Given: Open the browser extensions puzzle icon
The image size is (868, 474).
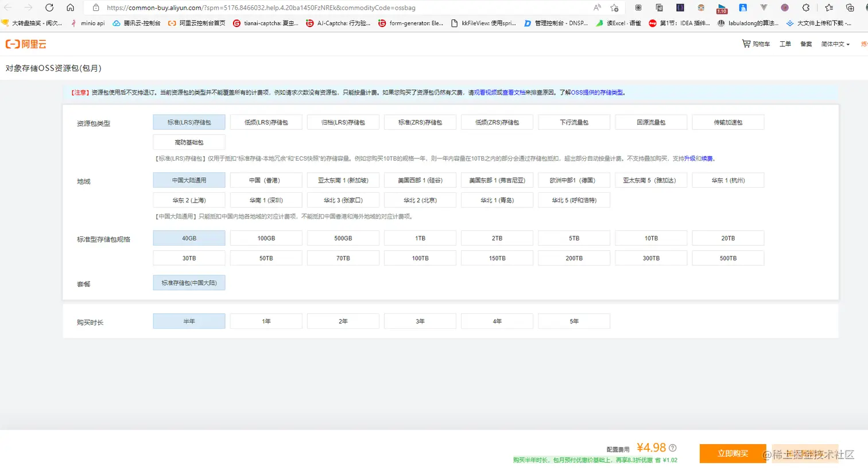Looking at the screenshot, I should tap(806, 7).
